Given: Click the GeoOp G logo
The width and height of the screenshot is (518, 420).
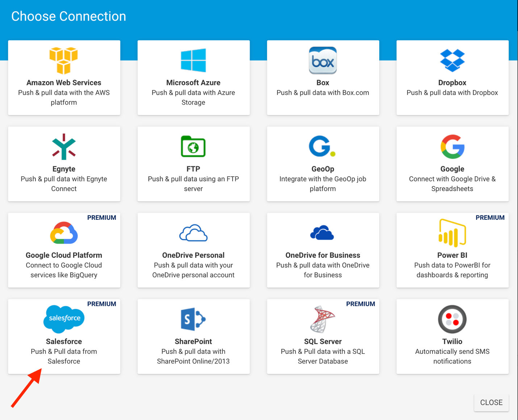Looking at the screenshot, I should [322, 146].
